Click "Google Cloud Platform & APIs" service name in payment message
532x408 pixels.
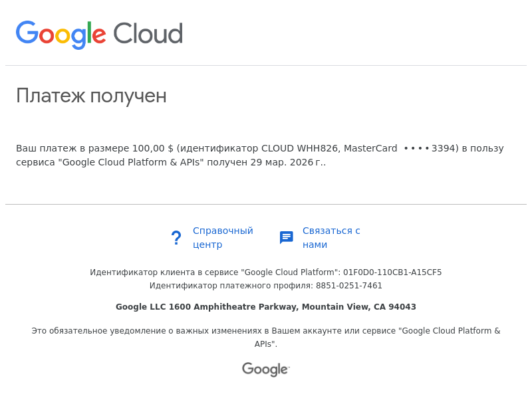[131, 162]
